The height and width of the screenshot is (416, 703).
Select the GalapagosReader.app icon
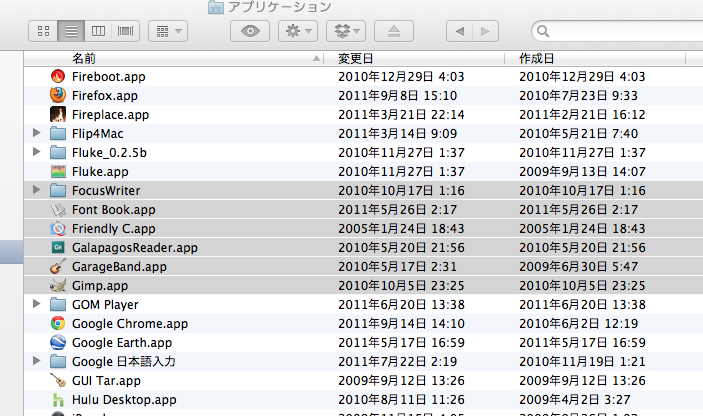(58, 247)
